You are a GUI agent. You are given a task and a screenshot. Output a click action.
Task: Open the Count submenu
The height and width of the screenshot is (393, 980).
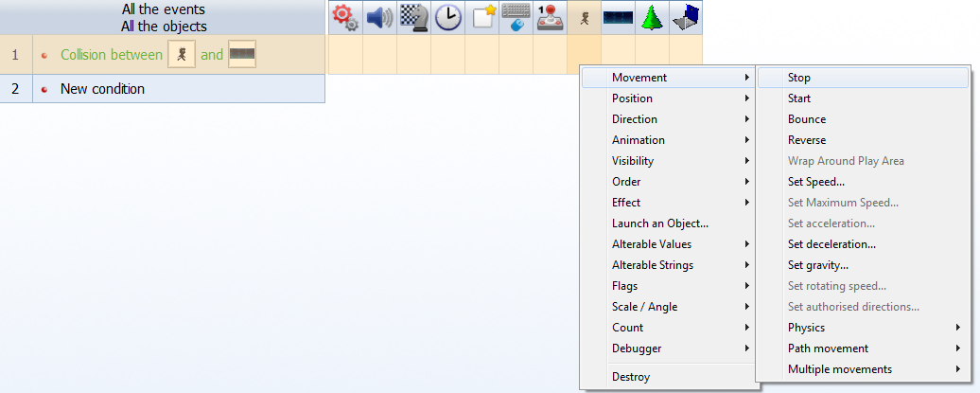pyautogui.click(x=668, y=328)
